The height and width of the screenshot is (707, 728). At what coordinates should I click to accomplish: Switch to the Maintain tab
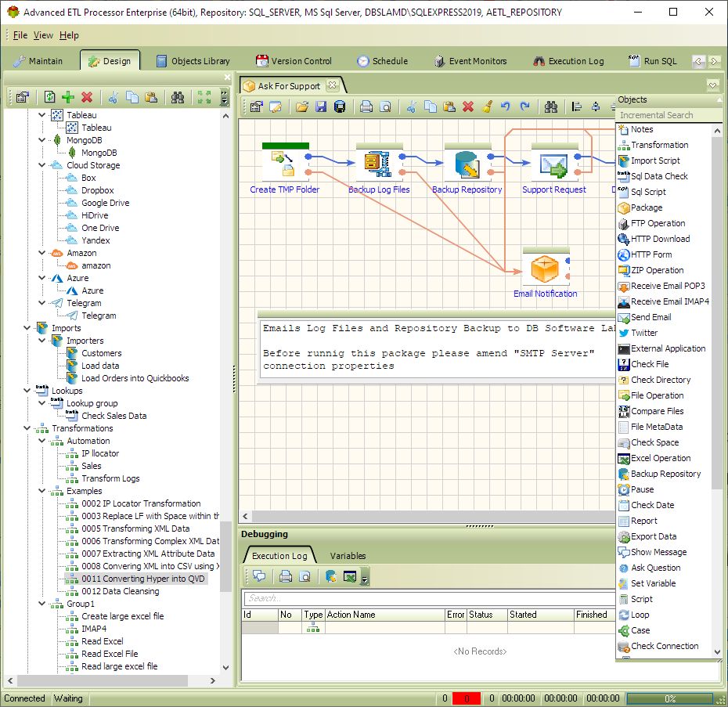(38, 61)
